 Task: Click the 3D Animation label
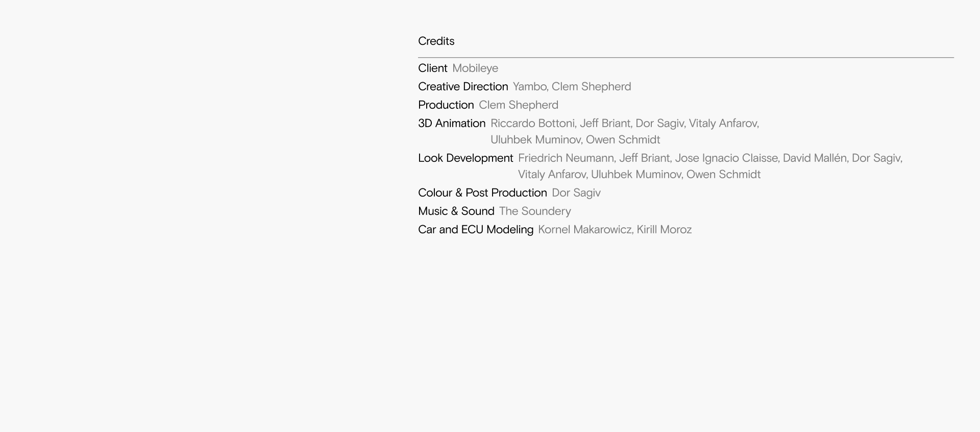click(452, 124)
